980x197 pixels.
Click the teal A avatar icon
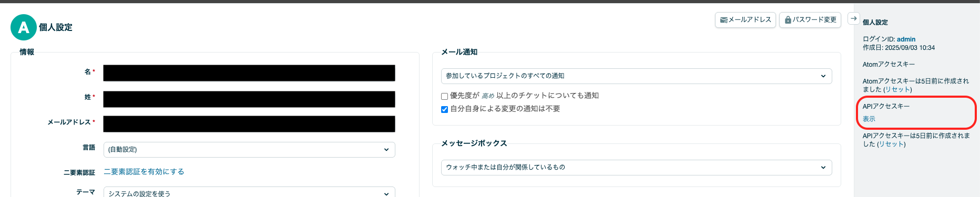(x=24, y=27)
